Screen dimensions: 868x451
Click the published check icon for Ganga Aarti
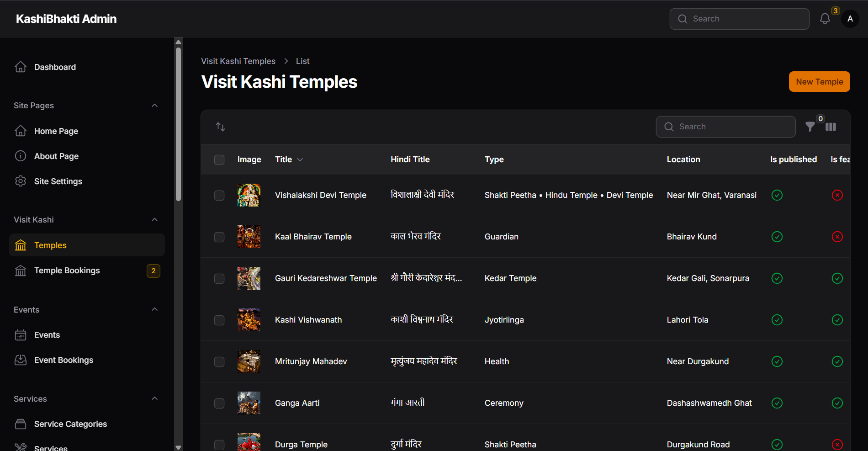[777, 403]
